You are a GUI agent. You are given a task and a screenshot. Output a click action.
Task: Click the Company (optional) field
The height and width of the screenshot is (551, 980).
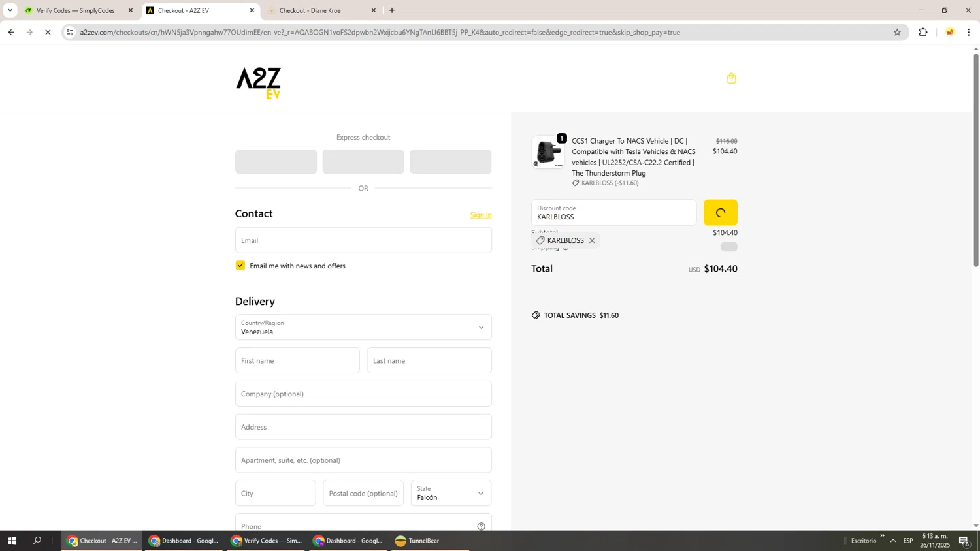pos(363,394)
